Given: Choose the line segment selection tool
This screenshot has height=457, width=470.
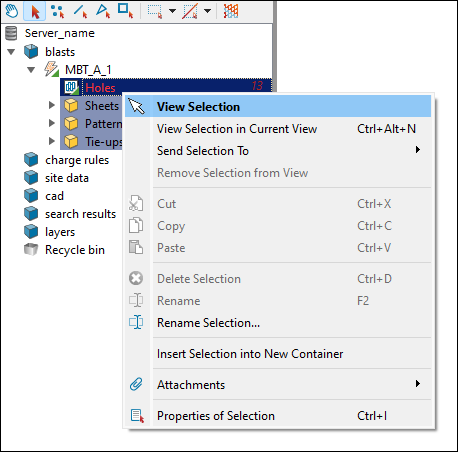Looking at the screenshot, I should pos(80,11).
